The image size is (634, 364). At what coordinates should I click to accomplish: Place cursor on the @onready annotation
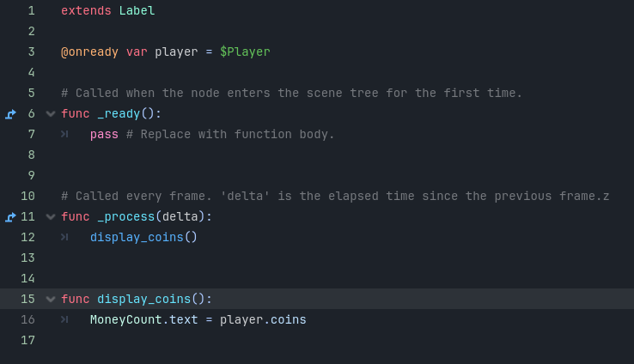pos(89,52)
